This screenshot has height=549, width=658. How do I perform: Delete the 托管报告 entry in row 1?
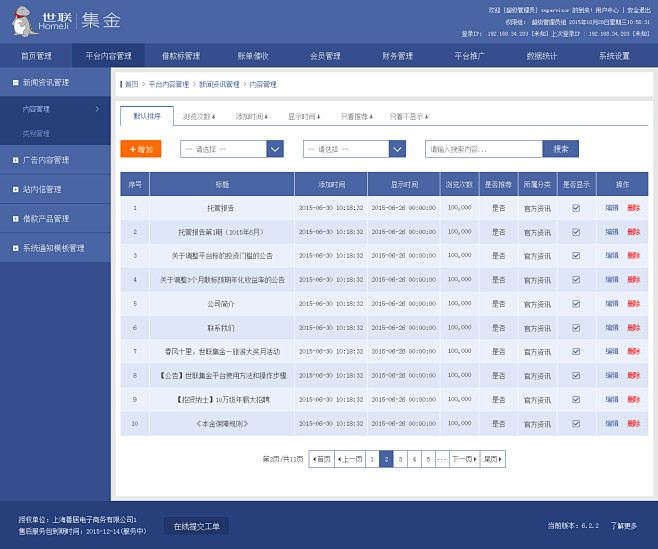[633, 208]
